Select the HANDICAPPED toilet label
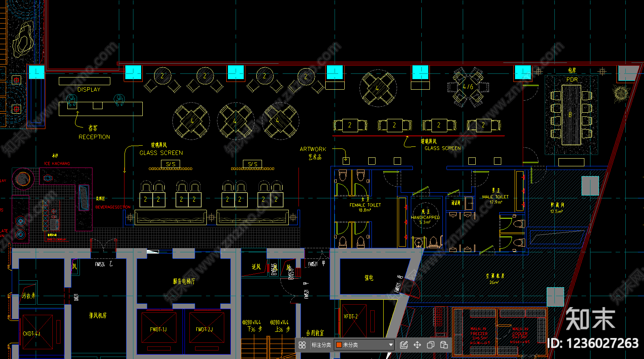The width and height of the screenshot is (644, 359). pyautogui.click(x=425, y=217)
